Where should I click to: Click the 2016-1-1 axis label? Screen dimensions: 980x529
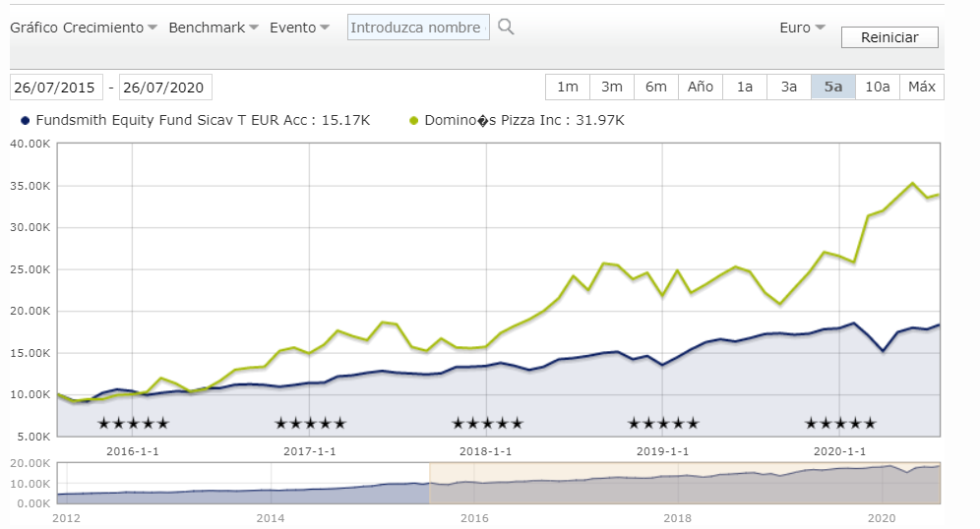point(133,451)
